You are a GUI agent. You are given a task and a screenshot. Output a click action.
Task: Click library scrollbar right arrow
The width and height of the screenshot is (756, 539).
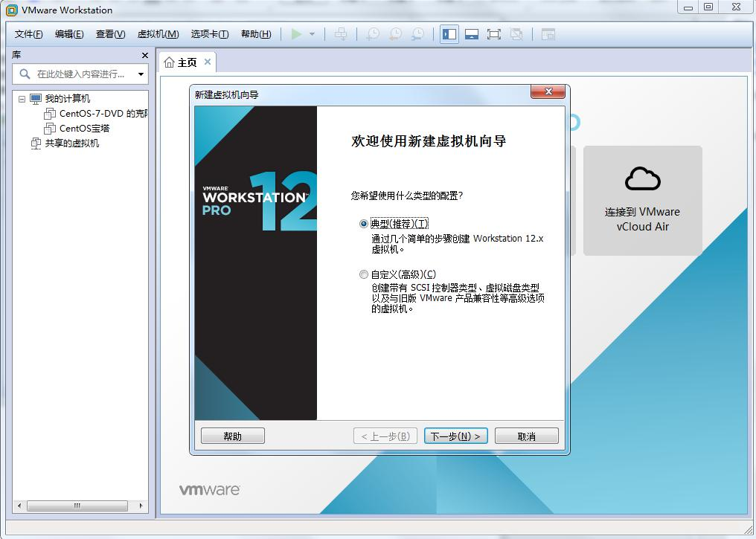[141, 506]
